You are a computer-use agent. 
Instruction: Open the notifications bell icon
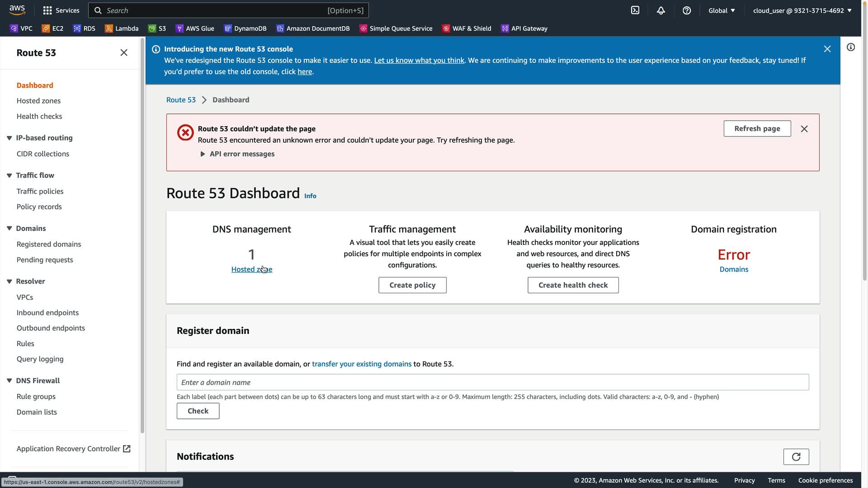661,10
